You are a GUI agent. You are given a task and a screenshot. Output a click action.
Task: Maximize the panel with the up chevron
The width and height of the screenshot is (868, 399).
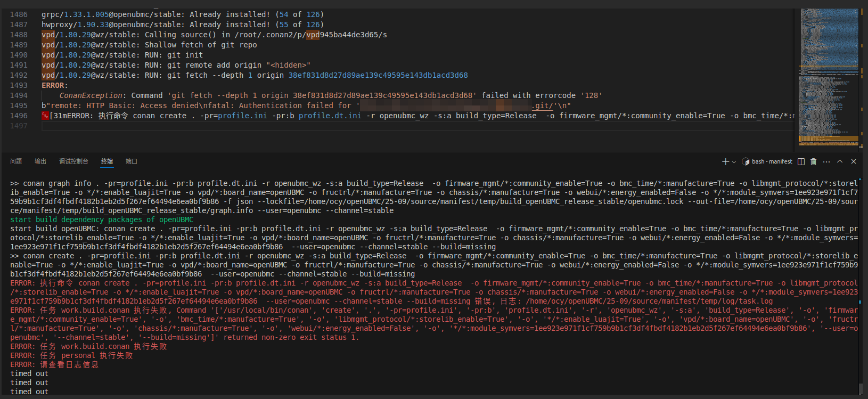(x=840, y=161)
